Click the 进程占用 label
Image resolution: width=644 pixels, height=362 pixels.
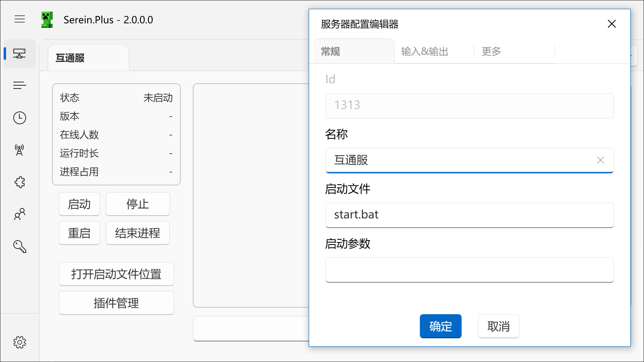pyautogui.click(x=79, y=172)
